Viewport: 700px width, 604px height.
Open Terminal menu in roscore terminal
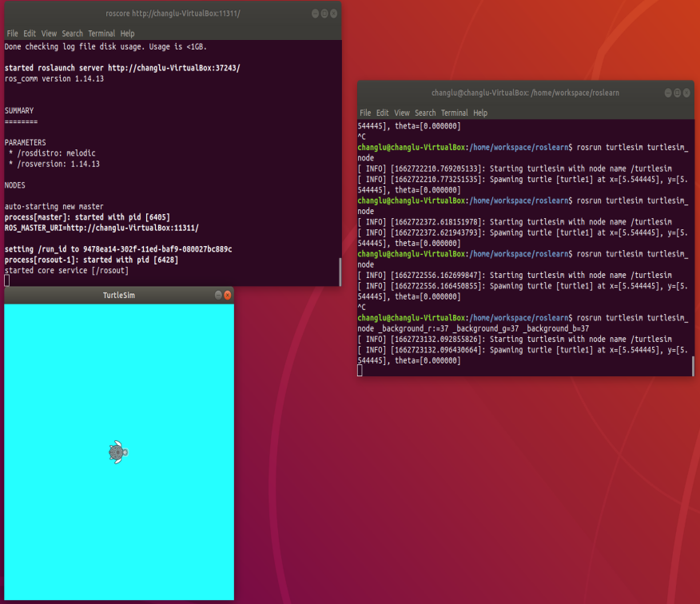pos(101,34)
